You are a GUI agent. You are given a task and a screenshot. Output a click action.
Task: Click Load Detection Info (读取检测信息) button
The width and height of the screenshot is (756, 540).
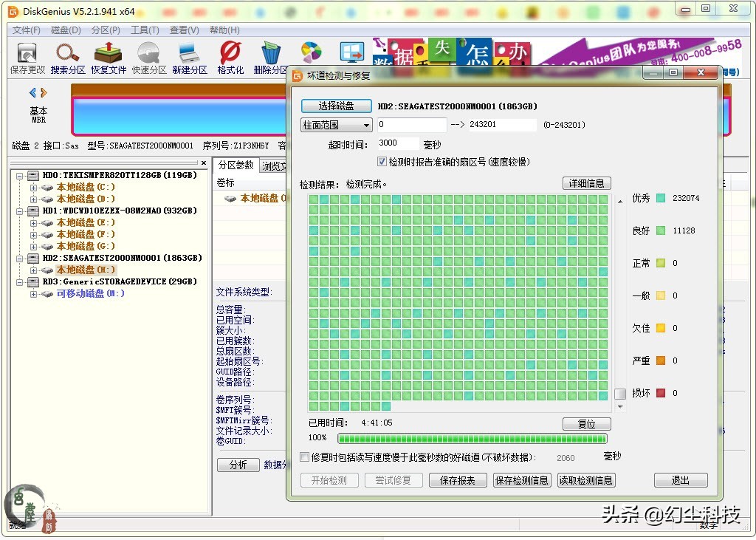point(585,480)
